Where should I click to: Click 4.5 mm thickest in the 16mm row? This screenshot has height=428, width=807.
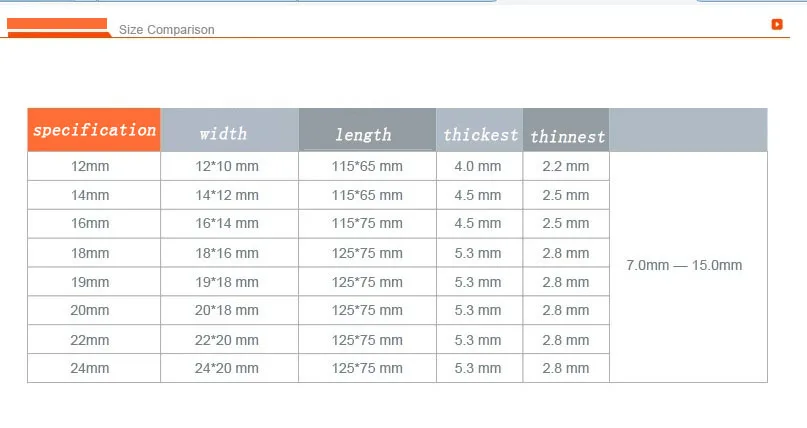pos(478,223)
